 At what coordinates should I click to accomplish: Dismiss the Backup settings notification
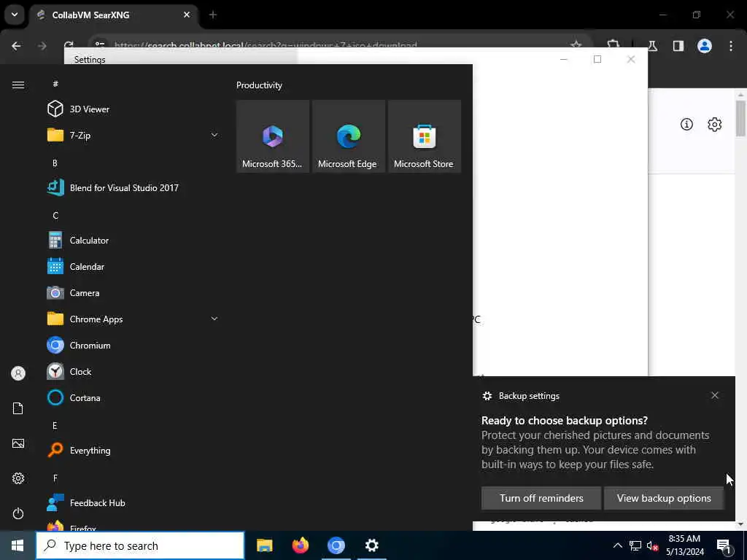[715, 395]
